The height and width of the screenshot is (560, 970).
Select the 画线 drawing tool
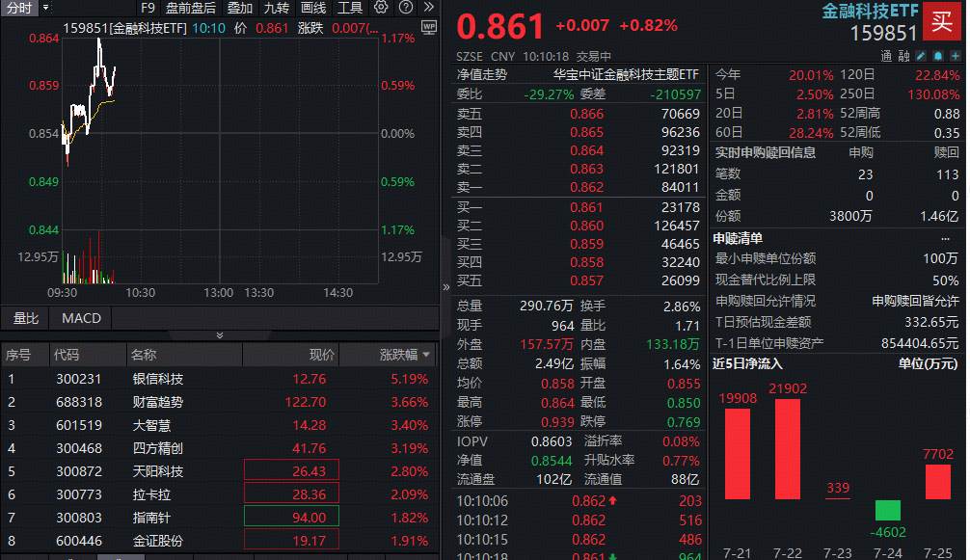coord(312,8)
